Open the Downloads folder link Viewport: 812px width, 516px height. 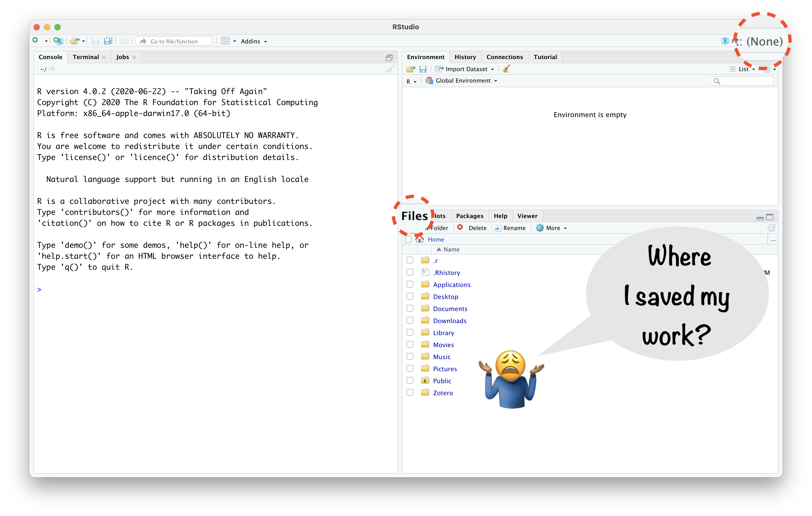[449, 321]
